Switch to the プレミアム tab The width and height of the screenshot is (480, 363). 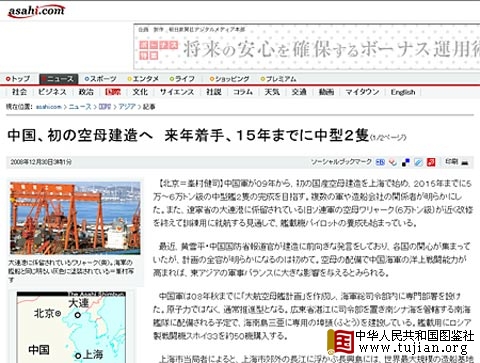point(278,79)
